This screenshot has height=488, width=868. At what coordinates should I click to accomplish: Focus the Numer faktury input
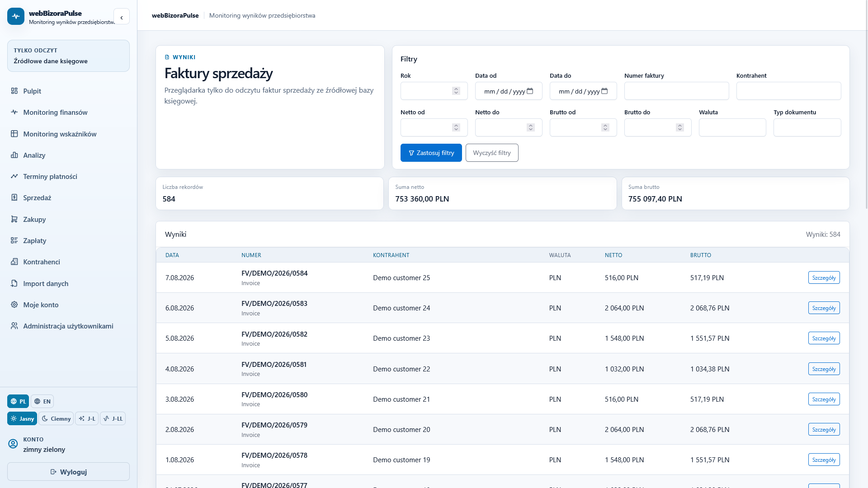coord(676,91)
